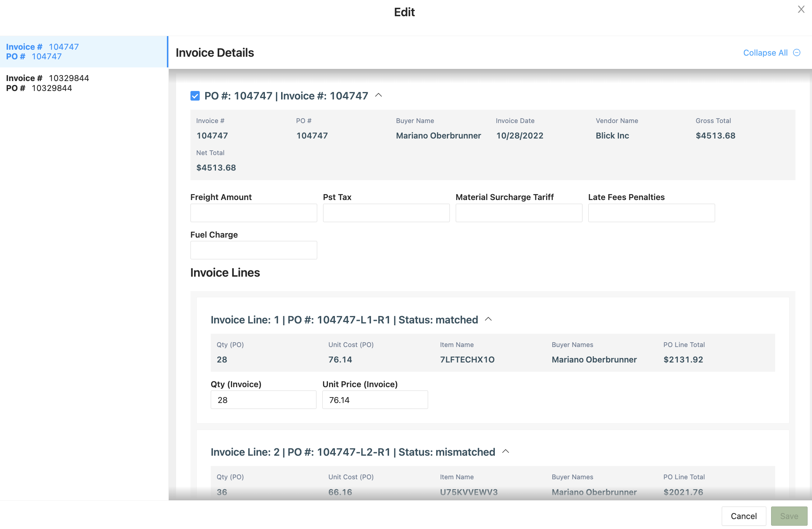
Task: Click the Collapse All link
Action: (765, 53)
